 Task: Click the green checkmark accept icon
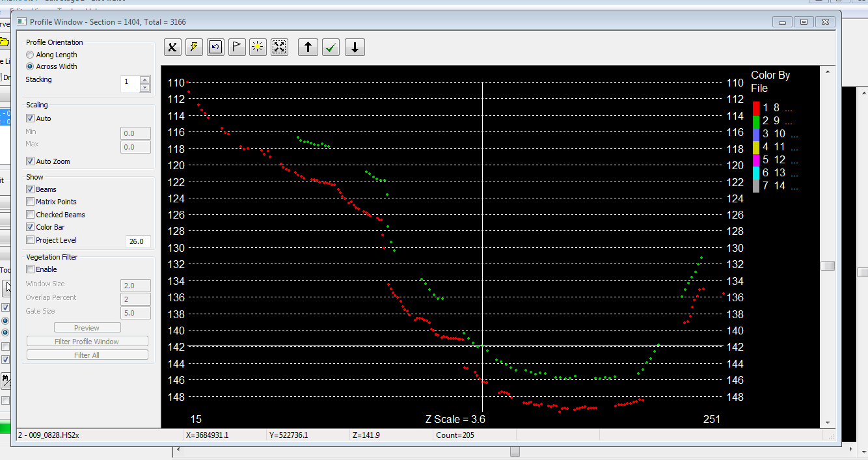(x=331, y=47)
